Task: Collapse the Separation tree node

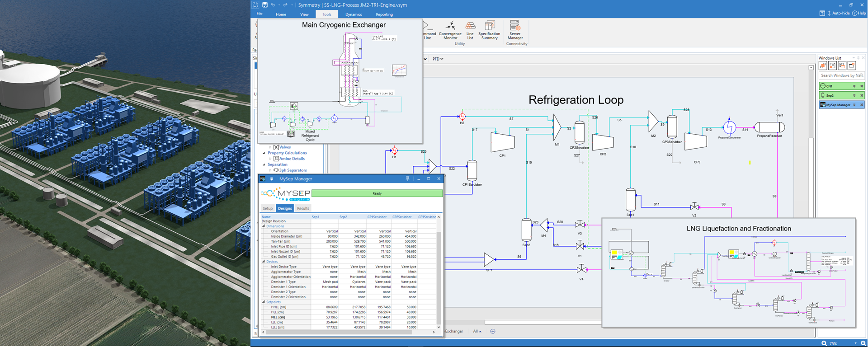Action: [x=264, y=165]
